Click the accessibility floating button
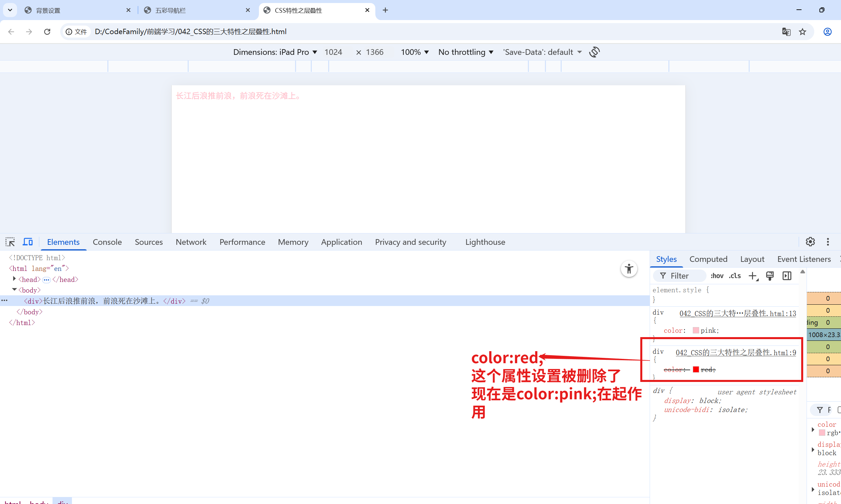The image size is (841, 504). coord(629,269)
